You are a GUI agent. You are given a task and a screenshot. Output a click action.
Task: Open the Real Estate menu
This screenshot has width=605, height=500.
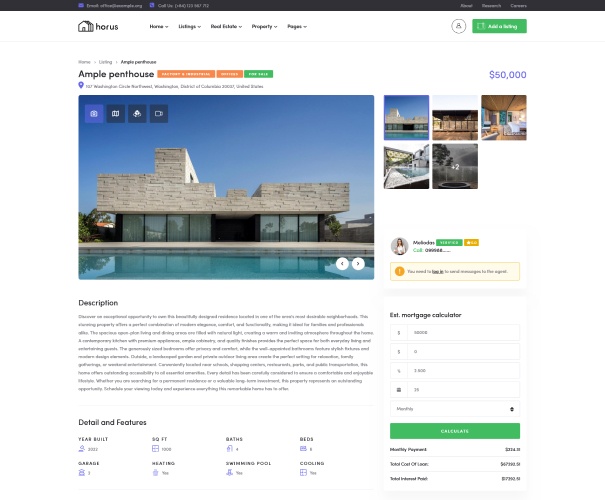pos(226,26)
